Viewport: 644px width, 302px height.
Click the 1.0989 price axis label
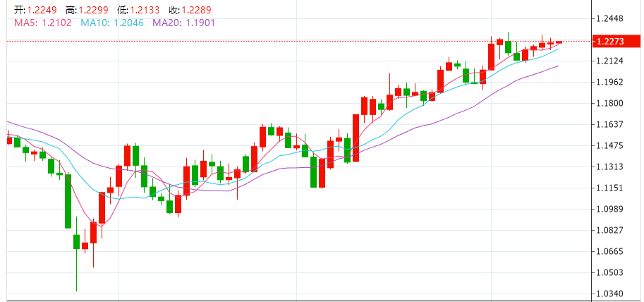(x=611, y=209)
